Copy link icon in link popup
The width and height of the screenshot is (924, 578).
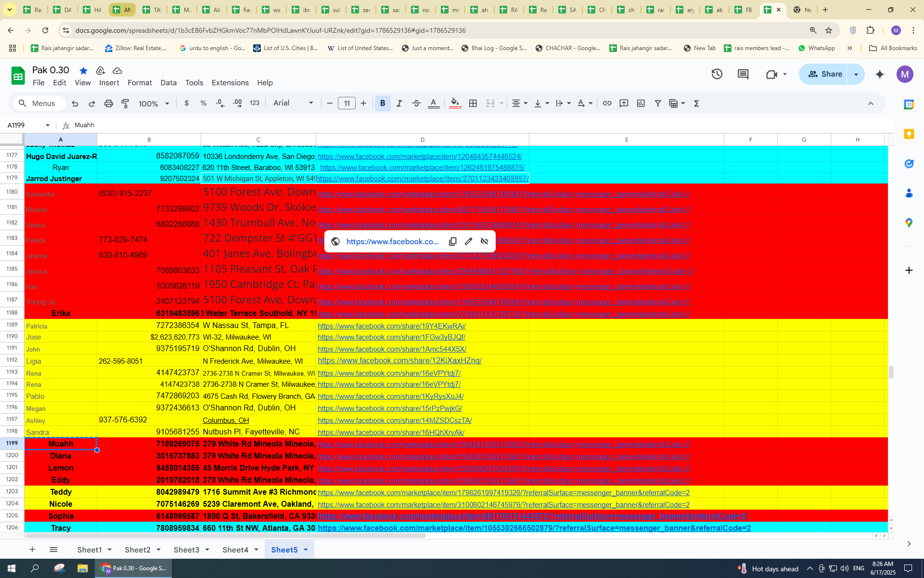pos(452,241)
